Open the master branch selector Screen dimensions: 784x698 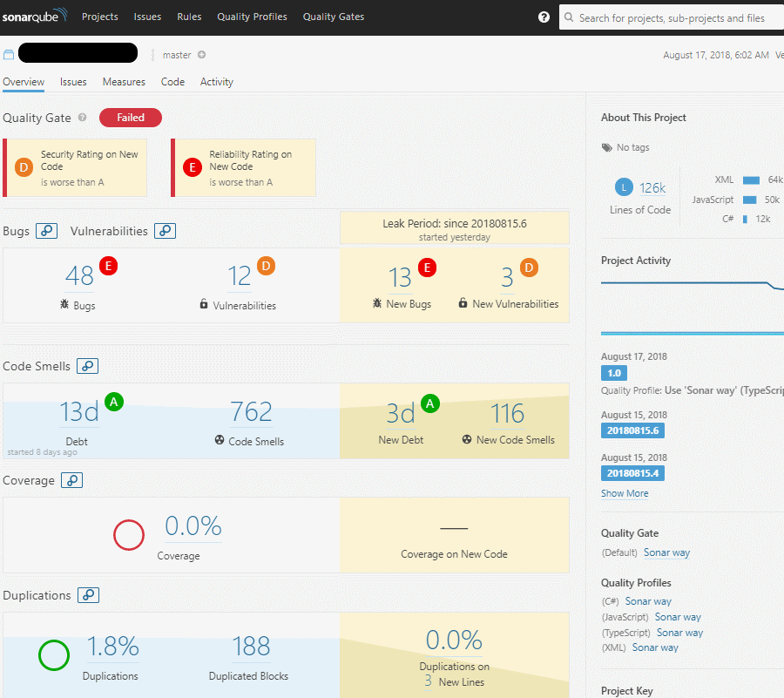pos(176,55)
